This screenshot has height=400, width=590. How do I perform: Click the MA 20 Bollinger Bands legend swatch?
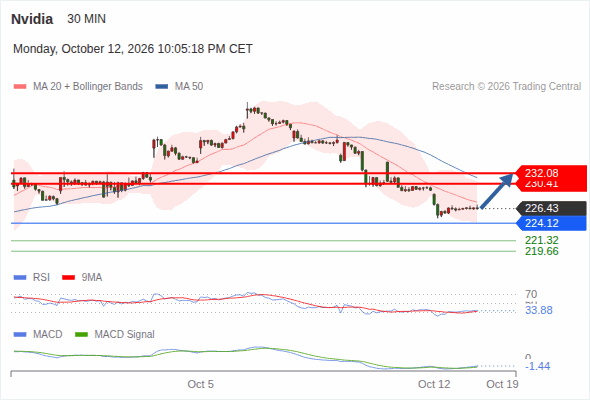click(x=20, y=87)
